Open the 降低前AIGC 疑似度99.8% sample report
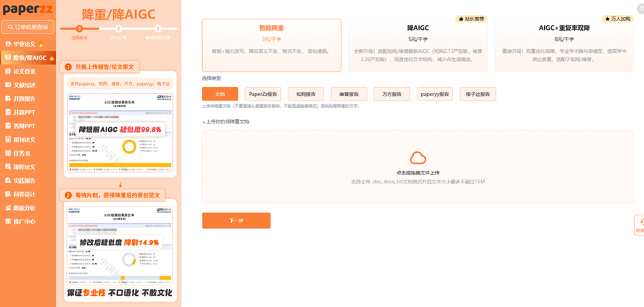Image resolution: width=644 pixels, height=307 pixels. [120, 133]
